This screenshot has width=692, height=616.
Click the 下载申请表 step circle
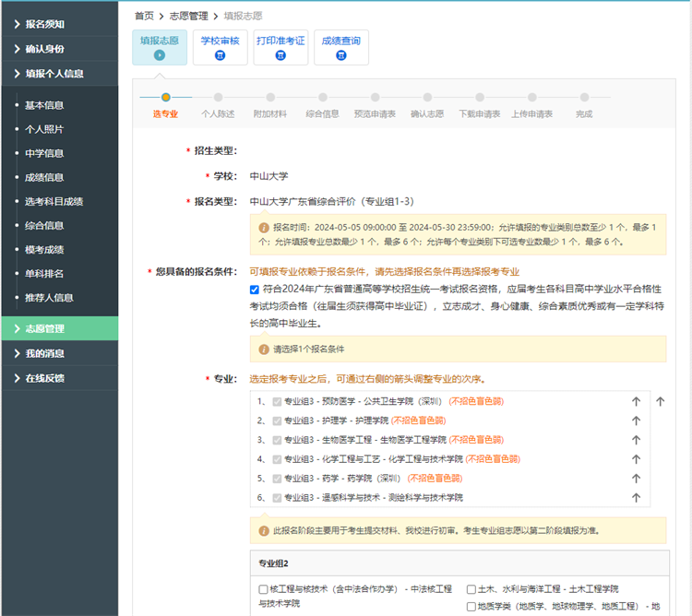[480, 97]
